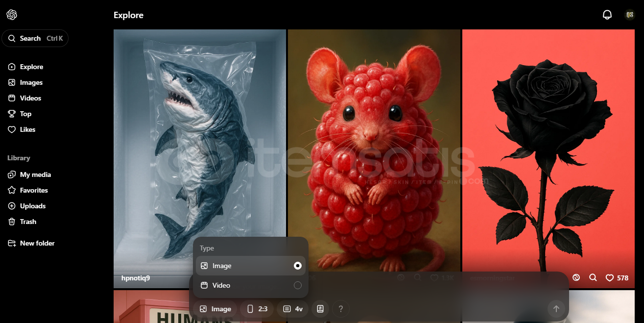The height and width of the screenshot is (323, 644).
Task: Open Favorites in the Library
Action: 34,190
